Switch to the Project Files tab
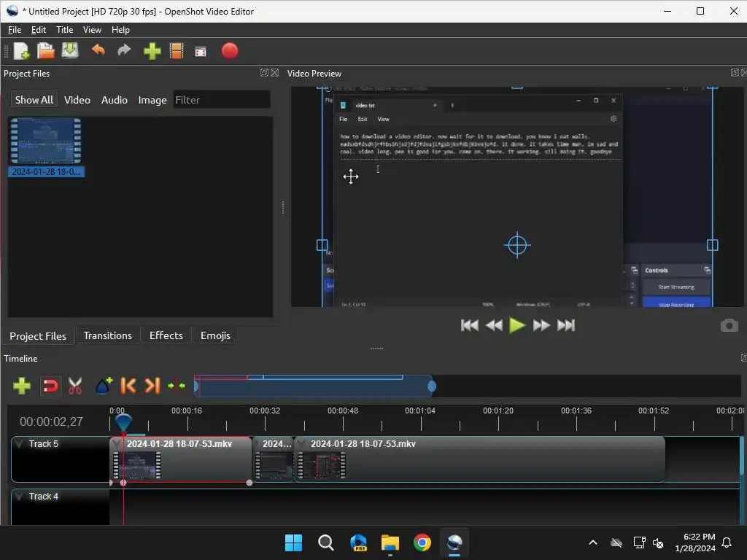 click(38, 335)
